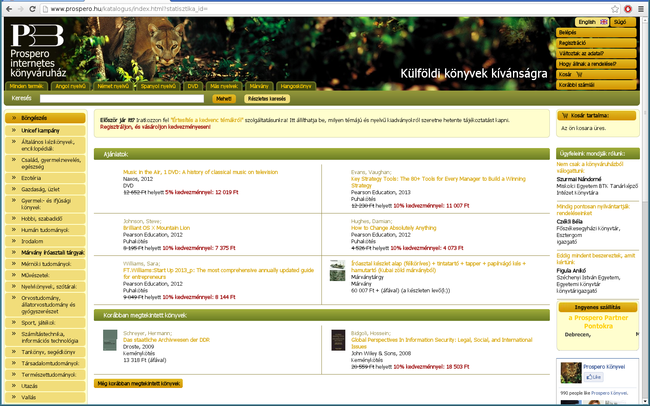Click the Keresés search input field
This screenshot has width=650, height=406.
pos(122,99)
